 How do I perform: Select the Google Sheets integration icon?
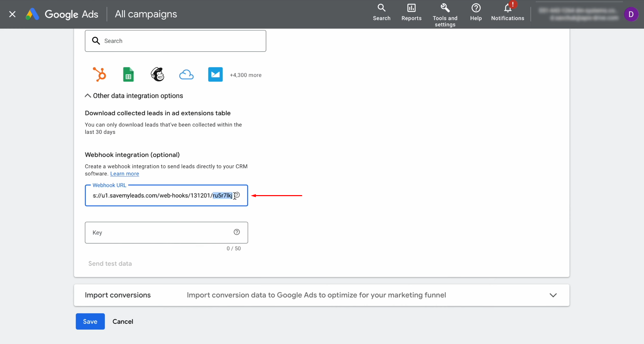coord(128,74)
